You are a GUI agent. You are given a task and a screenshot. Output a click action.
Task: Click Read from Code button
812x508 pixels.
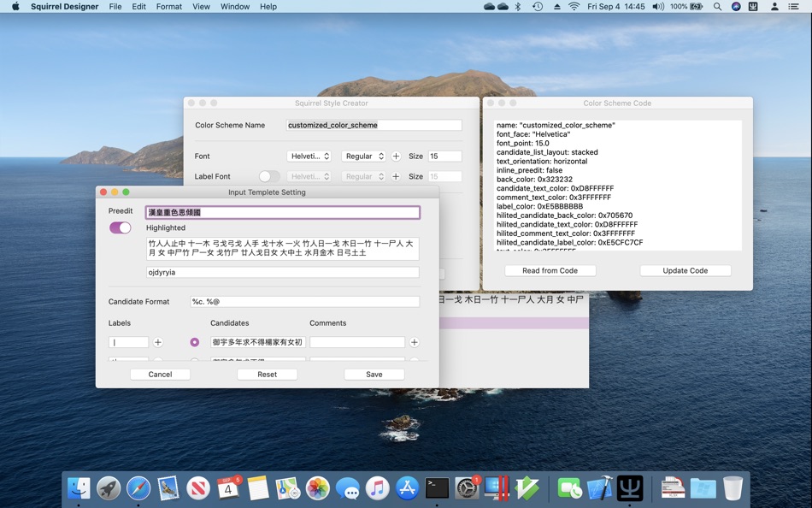550,270
